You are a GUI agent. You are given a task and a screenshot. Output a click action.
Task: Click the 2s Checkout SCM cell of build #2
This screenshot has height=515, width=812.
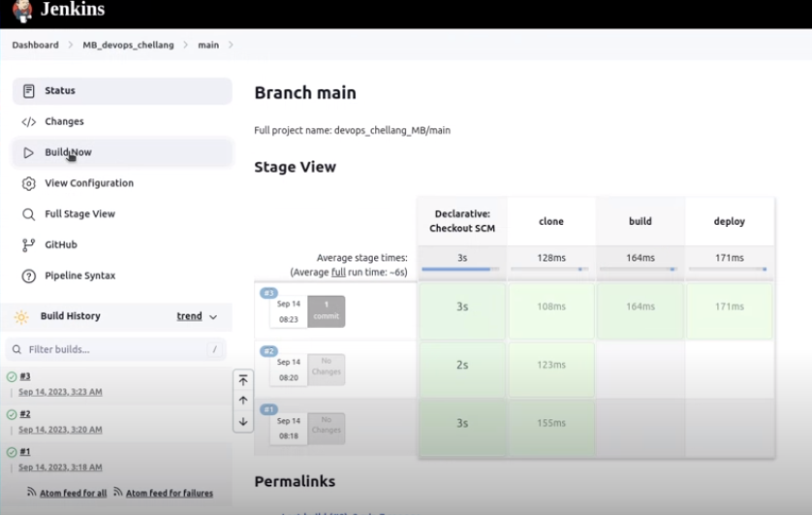pos(462,370)
